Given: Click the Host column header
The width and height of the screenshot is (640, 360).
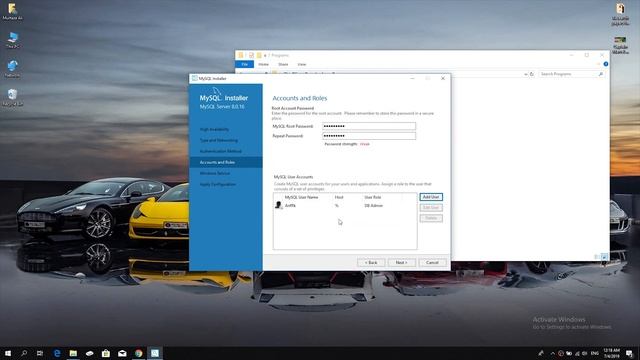Looking at the screenshot, I should click(339, 197).
